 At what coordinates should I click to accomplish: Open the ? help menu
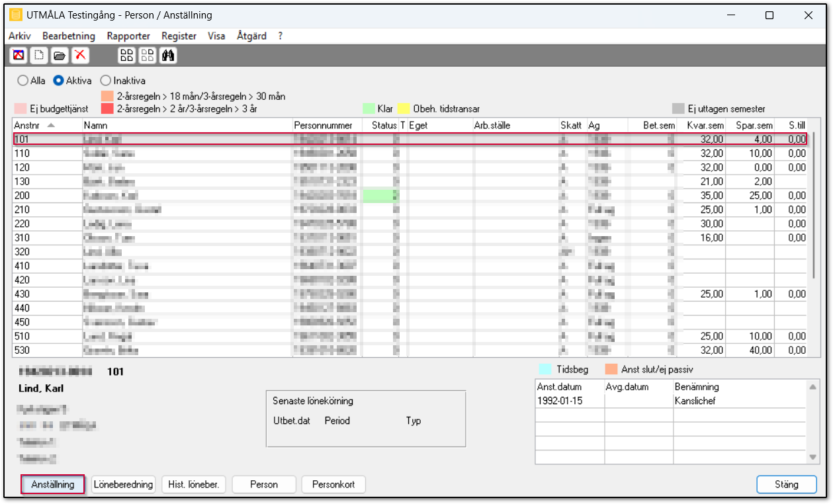tap(281, 36)
